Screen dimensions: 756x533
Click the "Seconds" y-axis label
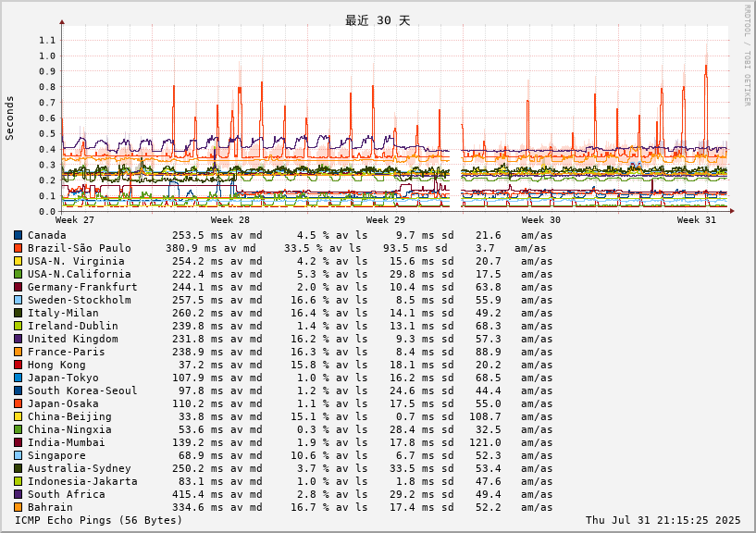[9, 118]
